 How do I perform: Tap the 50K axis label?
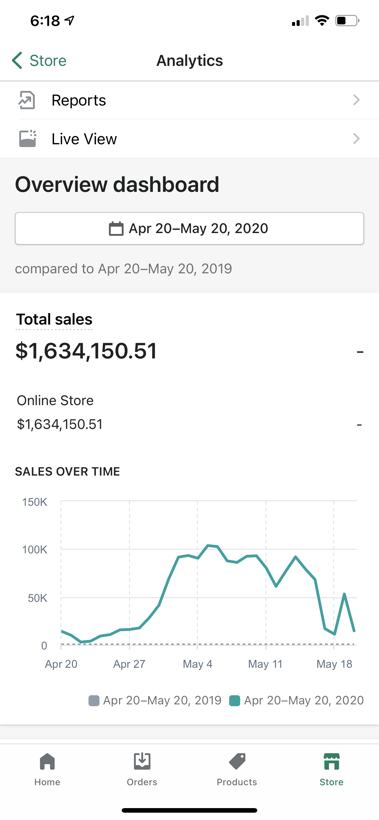coord(38,598)
